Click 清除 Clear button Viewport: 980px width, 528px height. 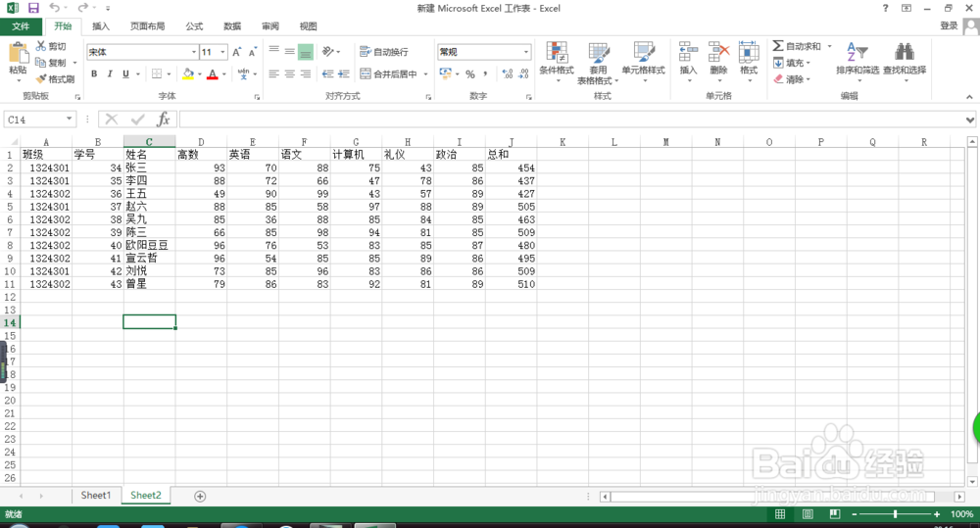pos(791,79)
